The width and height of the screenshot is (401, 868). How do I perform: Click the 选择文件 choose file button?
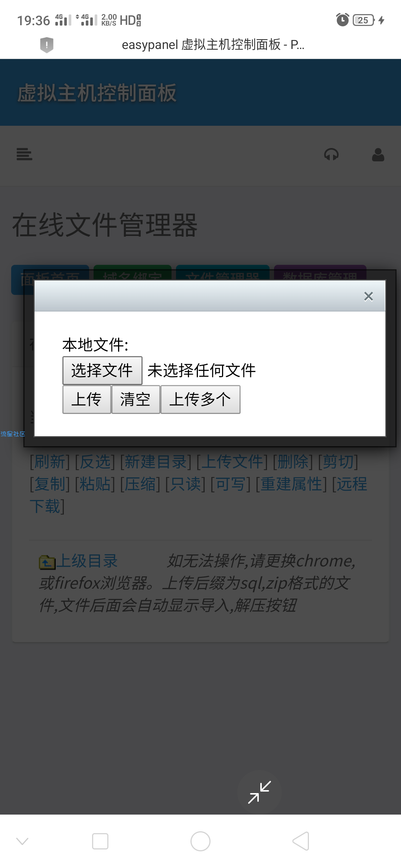[102, 371]
